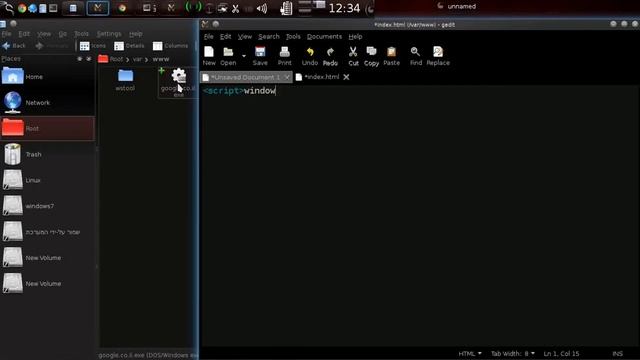The width and height of the screenshot is (640, 360).
Task: Select the wstool folder
Action: coord(125,80)
